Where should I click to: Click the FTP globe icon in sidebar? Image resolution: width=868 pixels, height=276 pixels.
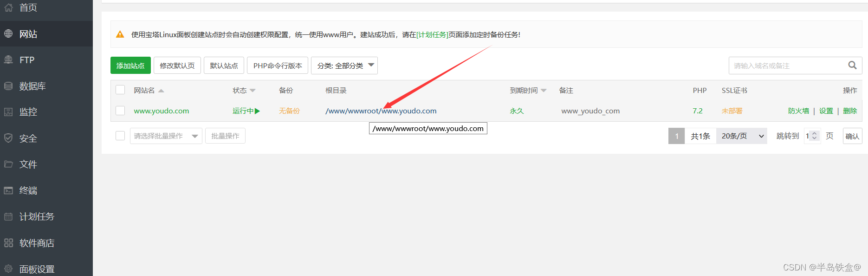[x=8, y=59]
